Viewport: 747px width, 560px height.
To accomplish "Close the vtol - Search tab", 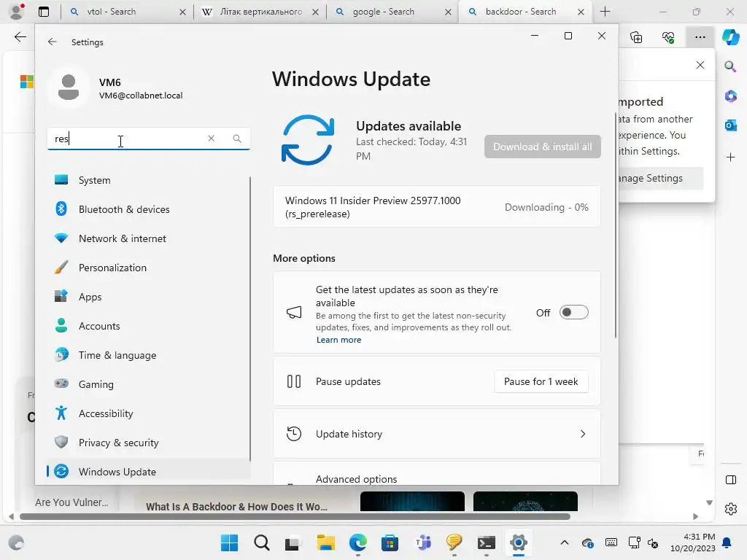I will point(182,12).
